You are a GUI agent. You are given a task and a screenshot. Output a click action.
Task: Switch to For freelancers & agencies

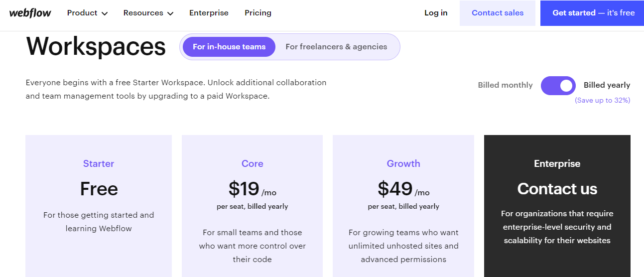336,47
